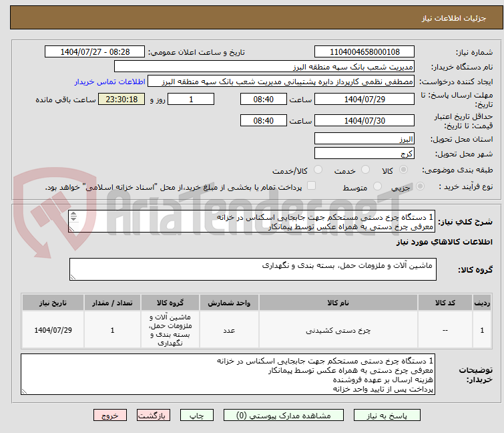504x433 pixels.
Task: Click the خروج exit button
Action: (110, 416)
